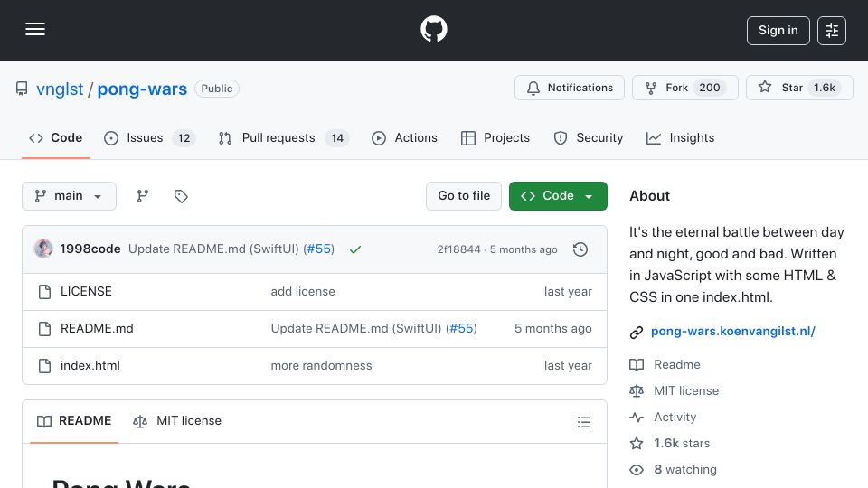Open the vnglst owner profile link
The height and width of the screenshot is (488, 868).
click(x=60, y=89)
